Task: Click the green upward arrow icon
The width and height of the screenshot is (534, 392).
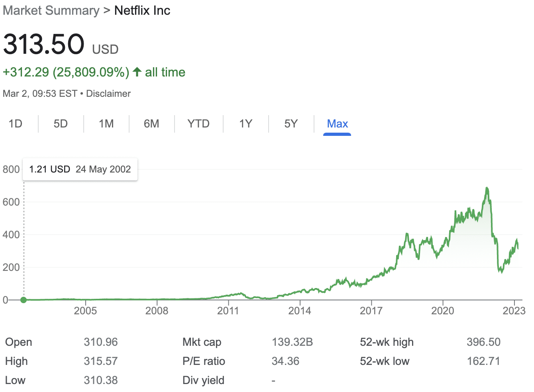Action: [x=136, y=72]
